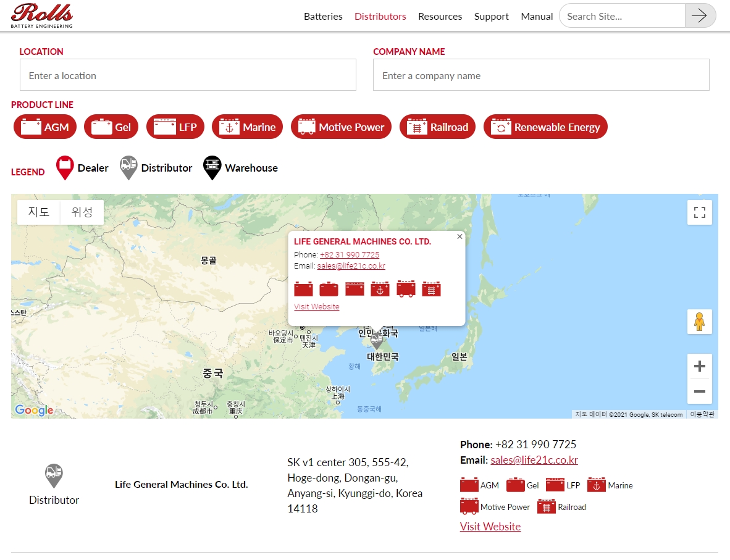Click the Gel battery icon in popup
Viewport: 730px width, 560px height.
coord(329,288)
